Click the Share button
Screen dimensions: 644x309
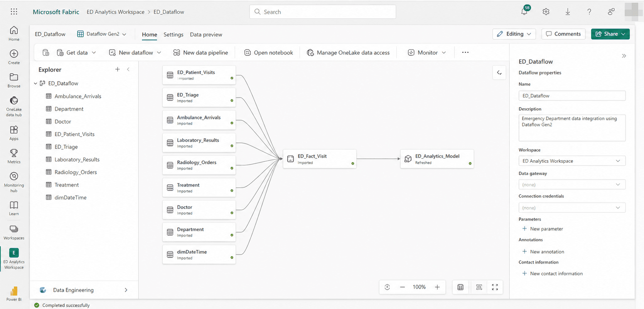pyautogui.click(x=610, y=34)
